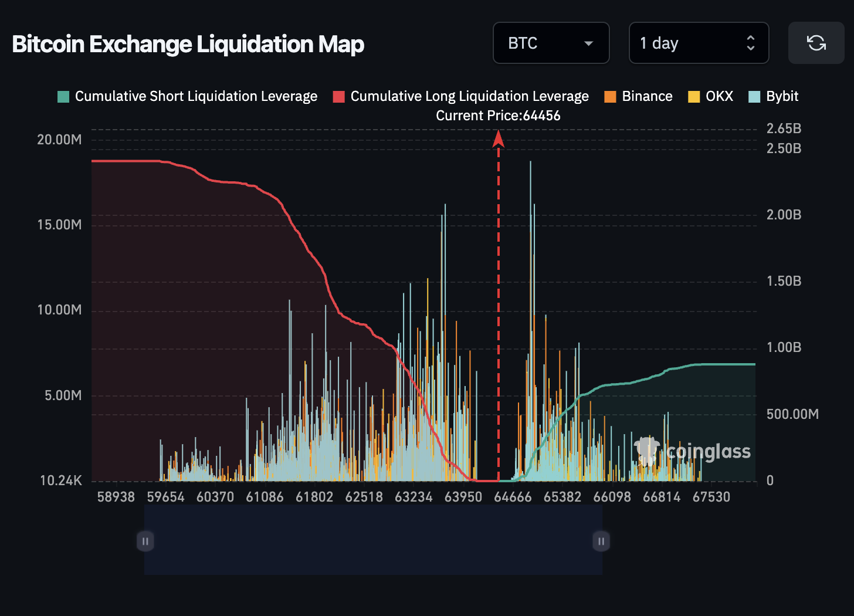Click the up/down stepper arrows on timeframe selector

(750, 43)
